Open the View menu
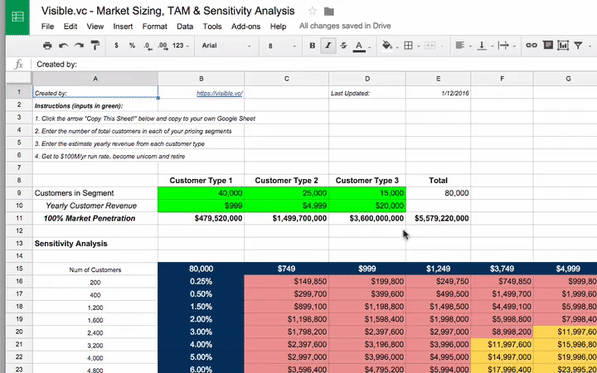The width and height of the screenshot is (597, 373). click(95, 26)
